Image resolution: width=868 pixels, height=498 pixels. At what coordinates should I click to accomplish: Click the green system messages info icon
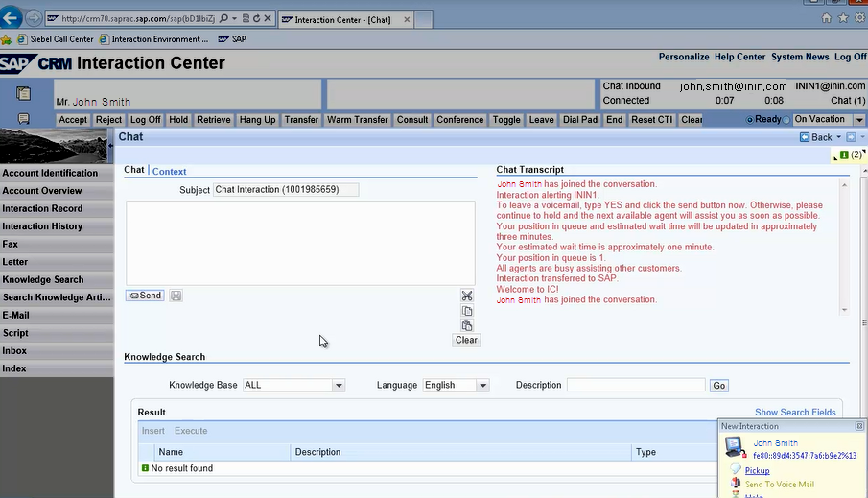click(844, 154)
